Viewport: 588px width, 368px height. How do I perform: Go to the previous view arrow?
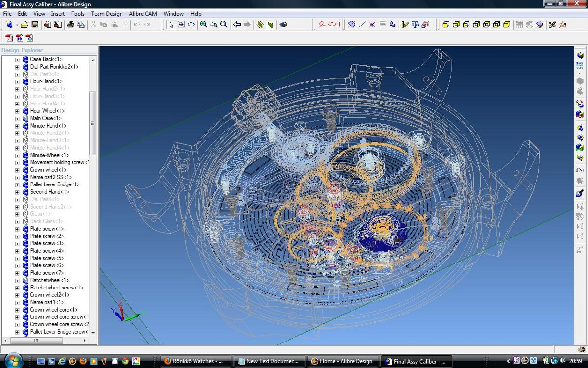(237, 25)
